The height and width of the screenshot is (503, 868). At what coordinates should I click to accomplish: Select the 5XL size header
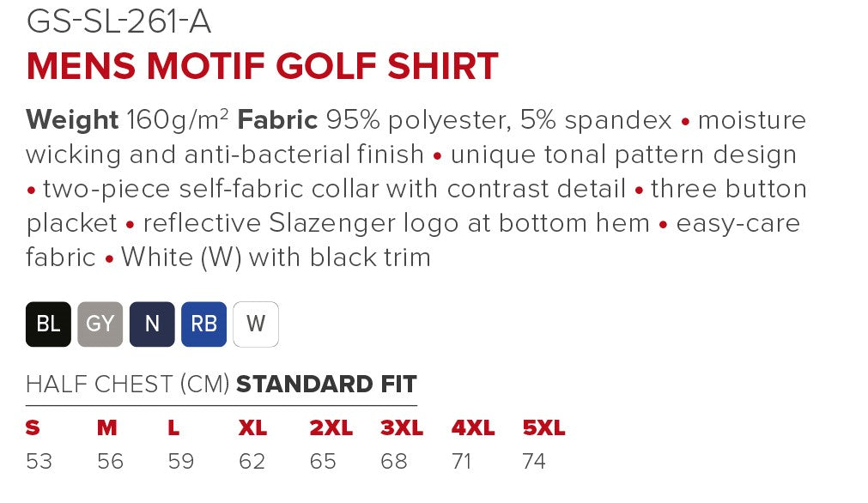coord(543,428)
